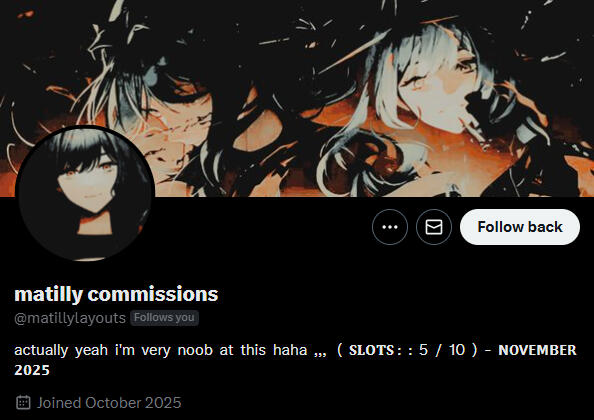Select the @matillylayouts handle
Screen dimensions: 594x420
coord(70,318)
